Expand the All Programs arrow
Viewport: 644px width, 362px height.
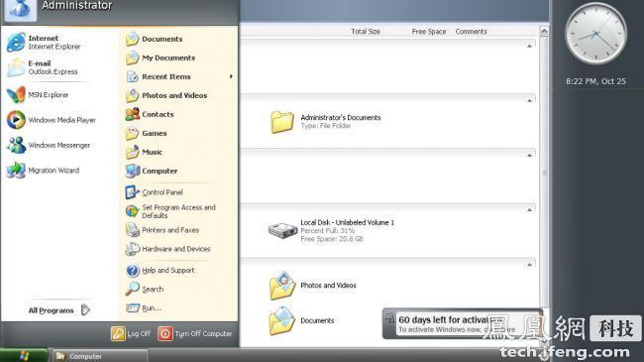85,309
